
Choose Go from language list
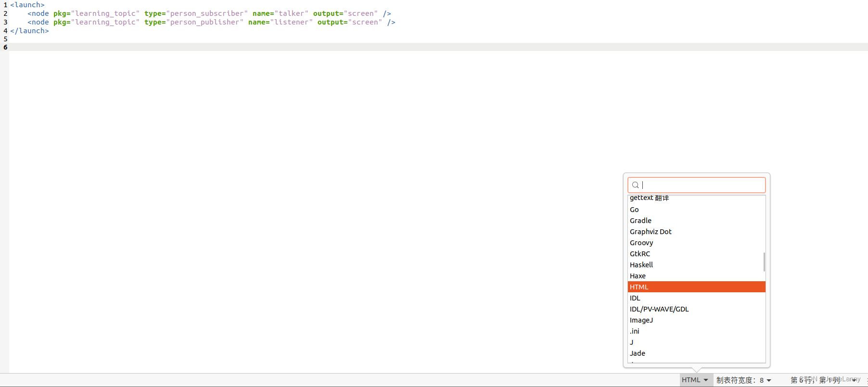point(696,210)
